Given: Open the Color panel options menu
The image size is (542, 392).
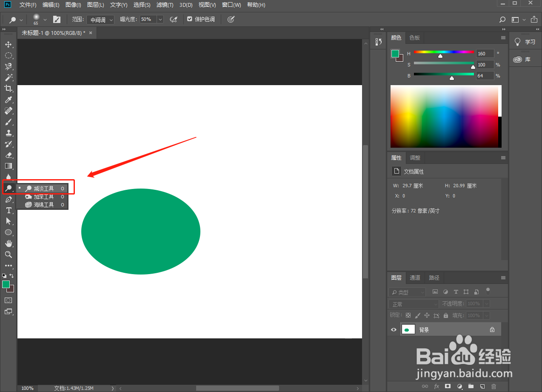Looking at the screenshot, I should click(503, 38).
